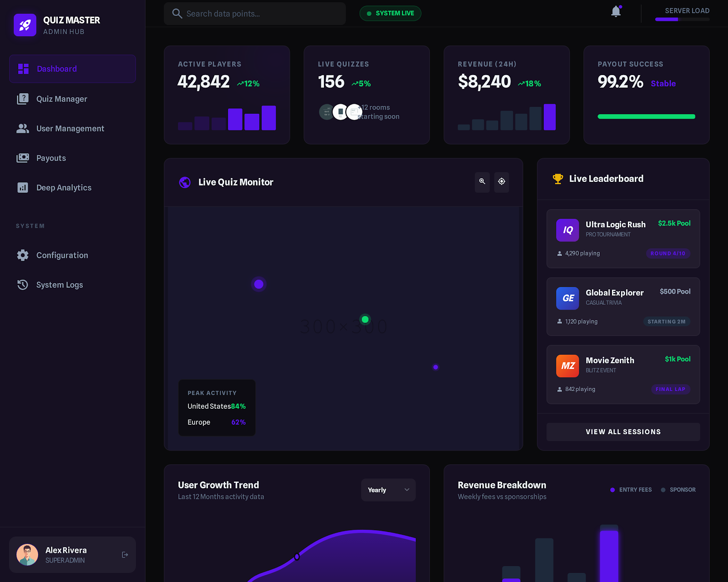
Task: Click VIEW ALL SESSIONS button
Action: pyautogui.click(x=623, y=431)
